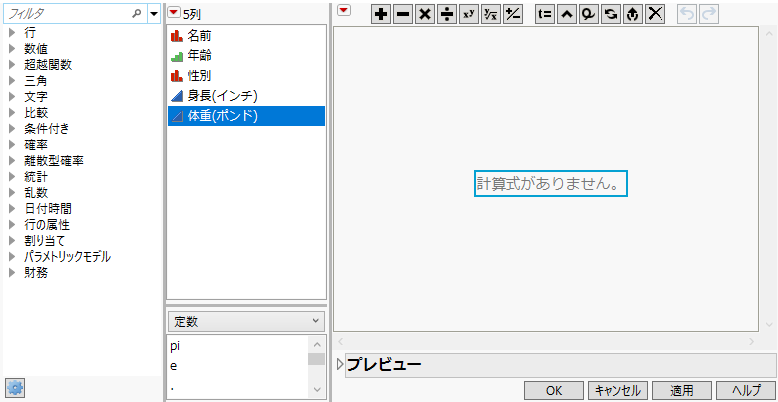Insert the root operator
Screen dimensions: 778x402
[491, 15]
